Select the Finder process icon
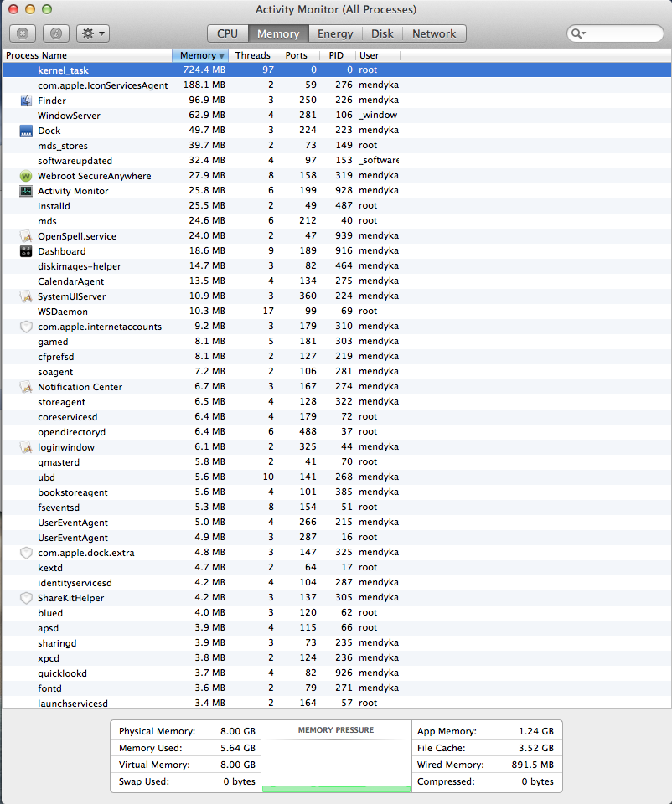Viewport: 672px width, 804px height. coord(26,100)
